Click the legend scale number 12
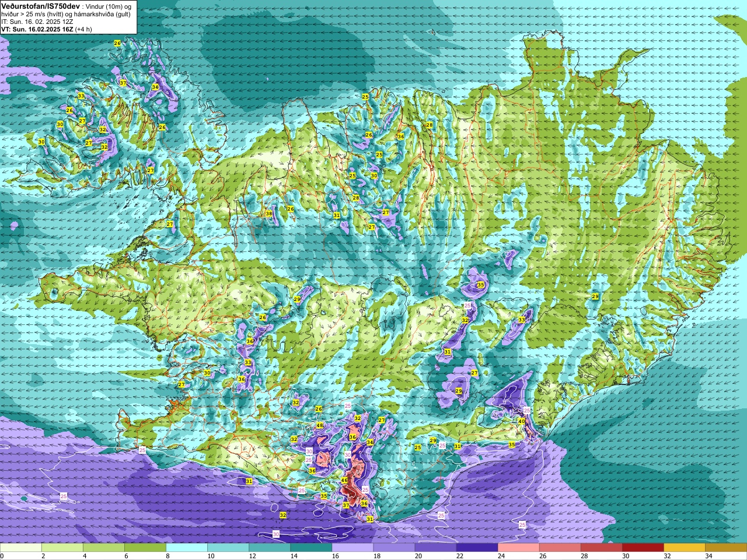 click(252, 556)
